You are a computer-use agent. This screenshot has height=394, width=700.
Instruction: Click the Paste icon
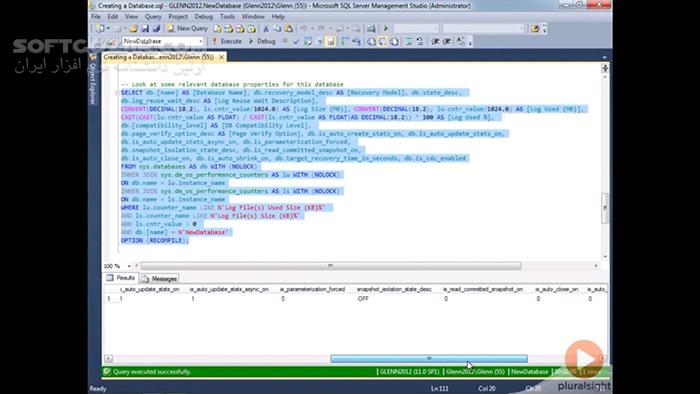coord(289,29)
